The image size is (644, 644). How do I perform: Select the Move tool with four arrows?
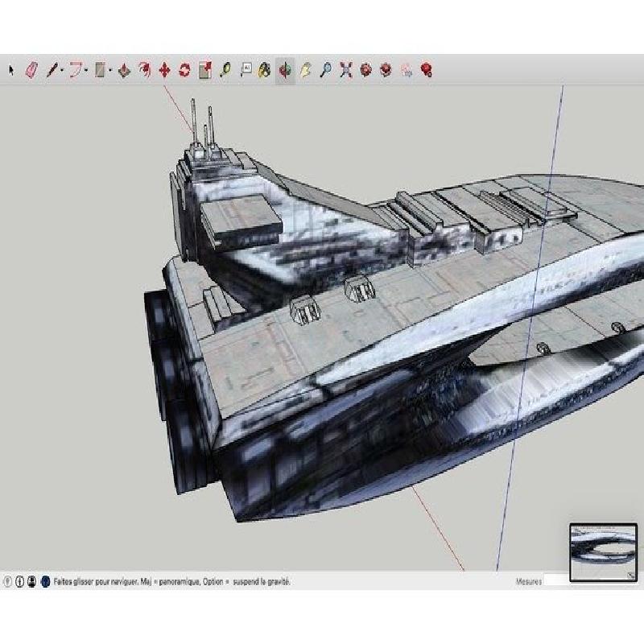pyautogui.click(x=164, y=70)
